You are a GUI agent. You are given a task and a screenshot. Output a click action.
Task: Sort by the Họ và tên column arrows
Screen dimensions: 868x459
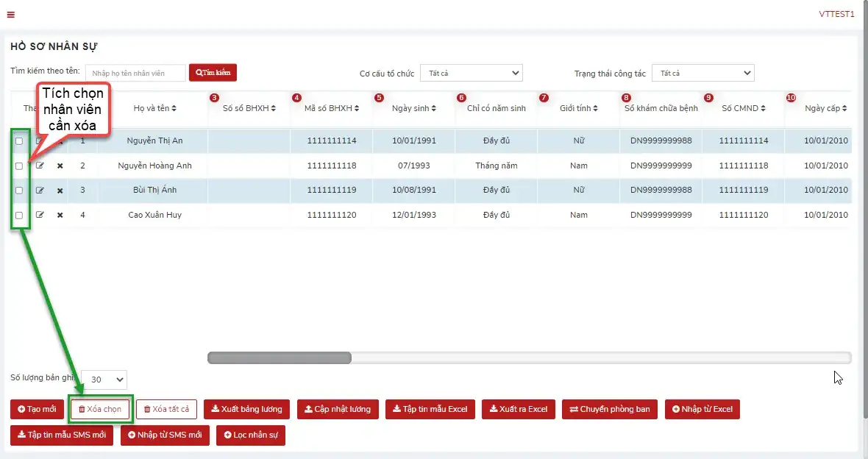point(174,109)
